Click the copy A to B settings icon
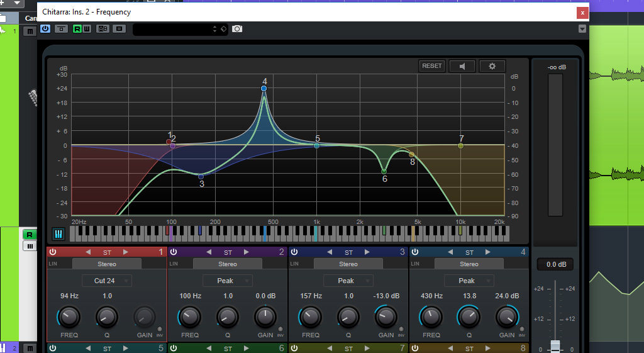The height and width of the screenshot is (353, 644). pos(119,29)
